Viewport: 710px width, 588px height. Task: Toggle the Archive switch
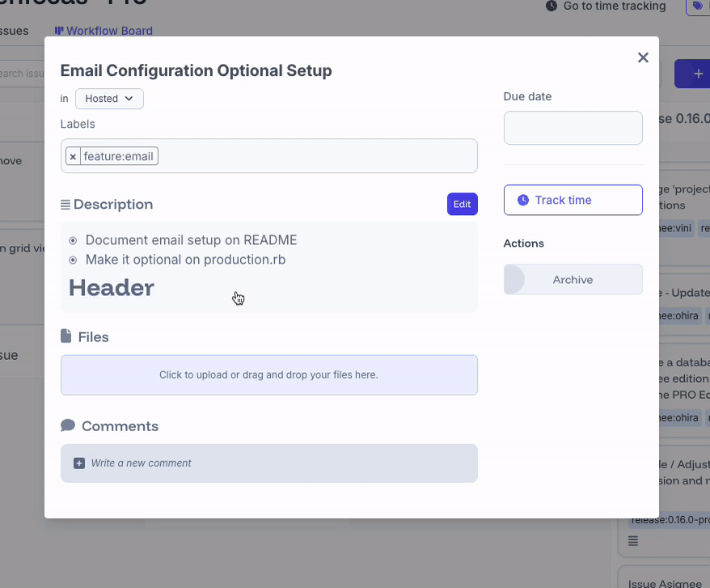click(x=514, y=280)
